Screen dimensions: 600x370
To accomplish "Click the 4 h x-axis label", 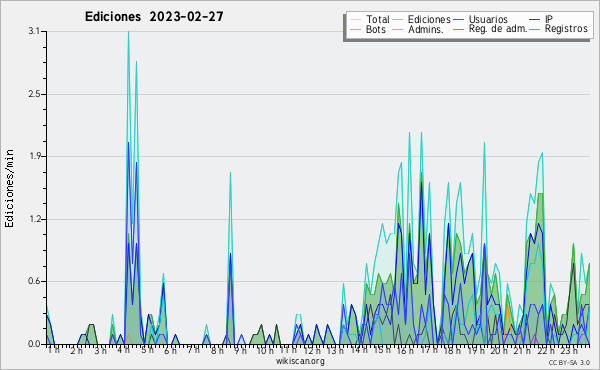I will 123,350.
